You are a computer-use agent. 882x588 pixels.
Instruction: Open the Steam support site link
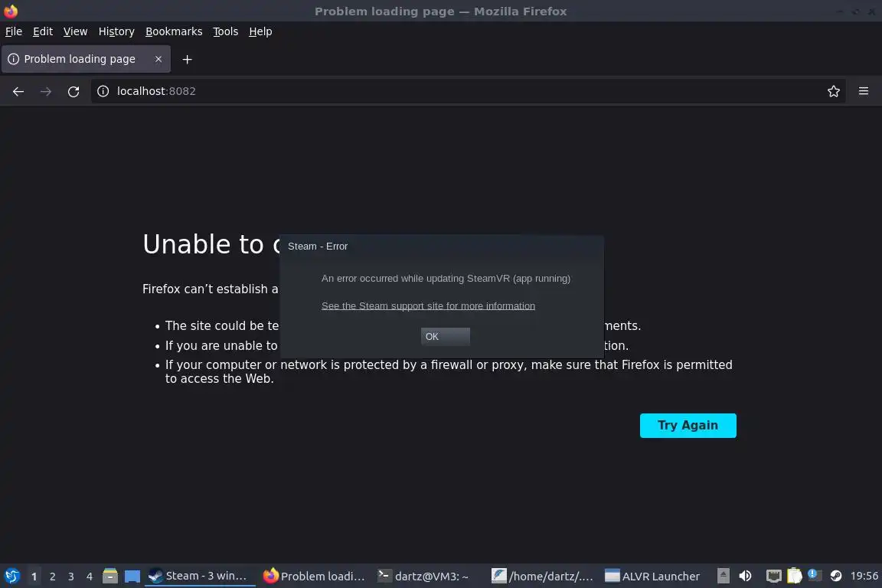[x=428, y=306]
